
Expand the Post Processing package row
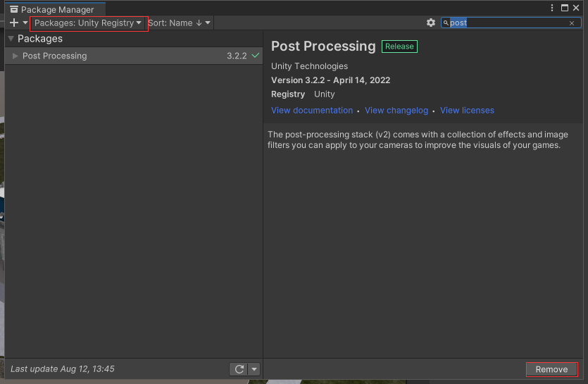point(15,56)
